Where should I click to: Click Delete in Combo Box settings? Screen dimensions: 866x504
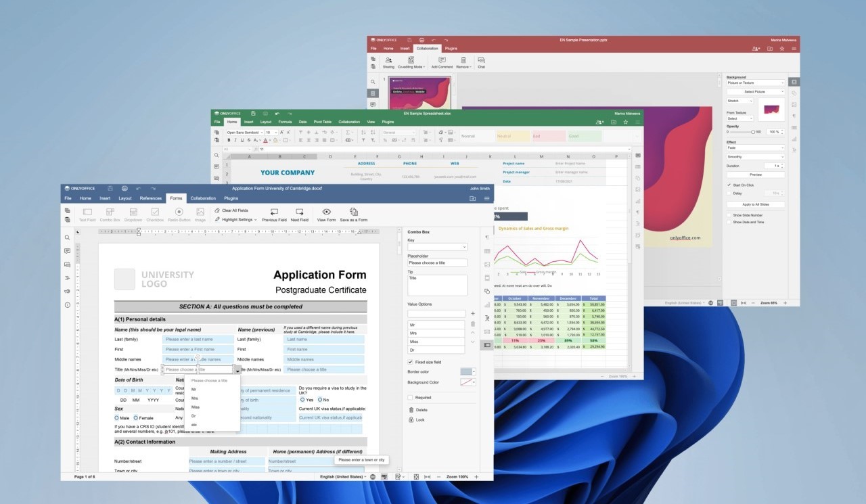[417, 410]
